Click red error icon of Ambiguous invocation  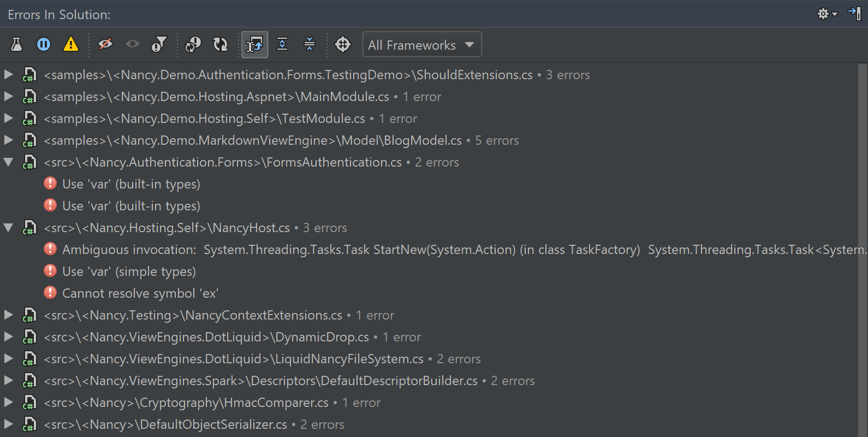[x=50, y=249]
